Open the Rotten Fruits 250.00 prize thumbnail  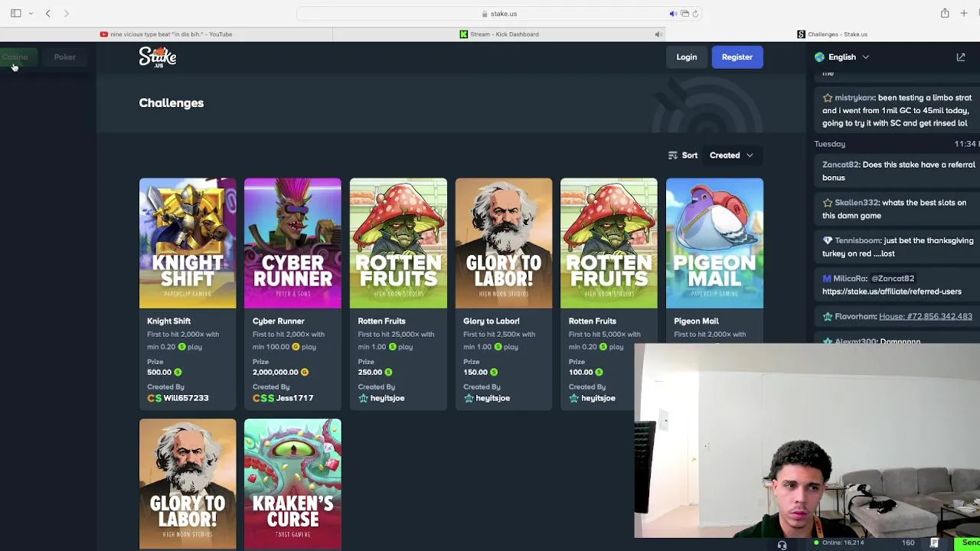coord(398,243)
